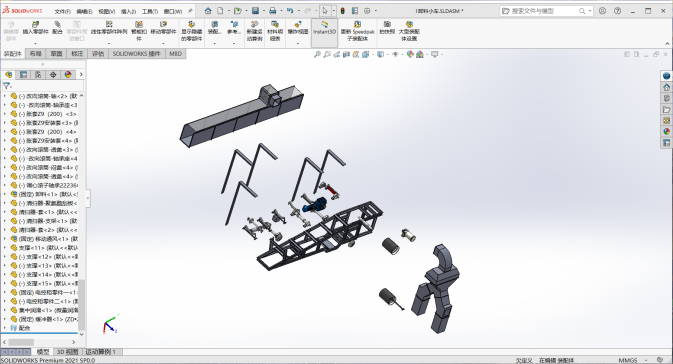This screenshot has height=364, width=673.
Task: Open the dropdown arrow under 插入零部件
Action: tap(35, 43)
